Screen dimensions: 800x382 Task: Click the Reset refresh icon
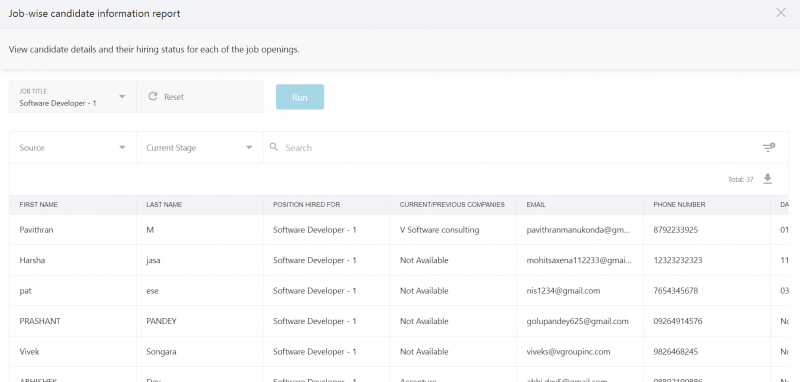click(x=153, y=96)
